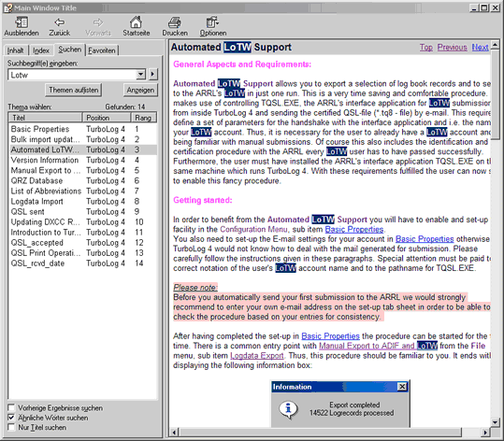The image size is (504, 441).
Task: Click arrow button beside the search field
Action: click(153, 75)
